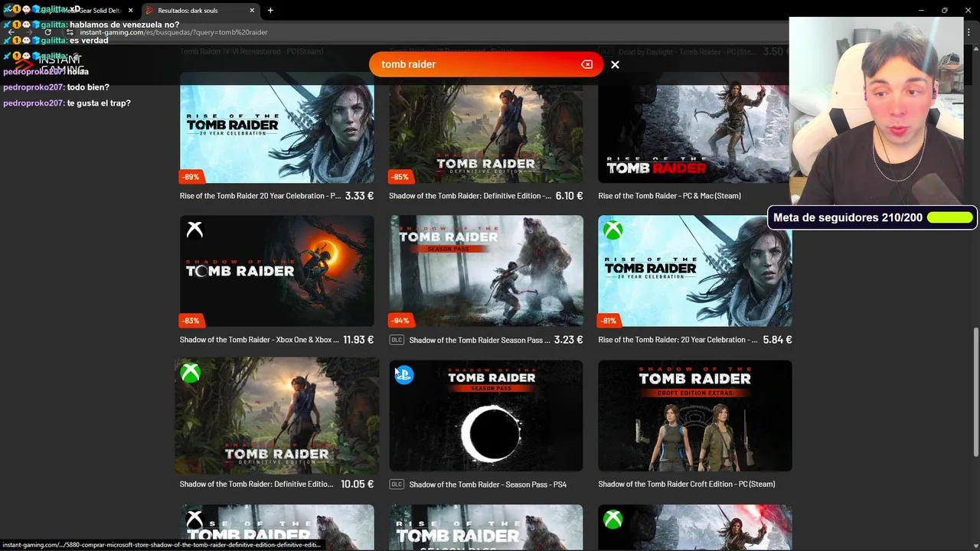
Task: Click the 5.84 € price
Action: [777, 340]
